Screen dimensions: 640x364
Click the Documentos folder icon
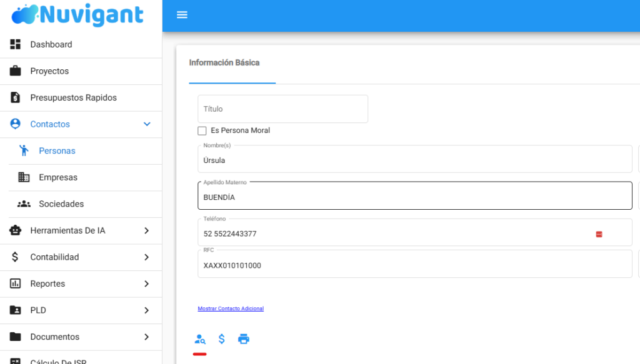click(x=15, y=337)
